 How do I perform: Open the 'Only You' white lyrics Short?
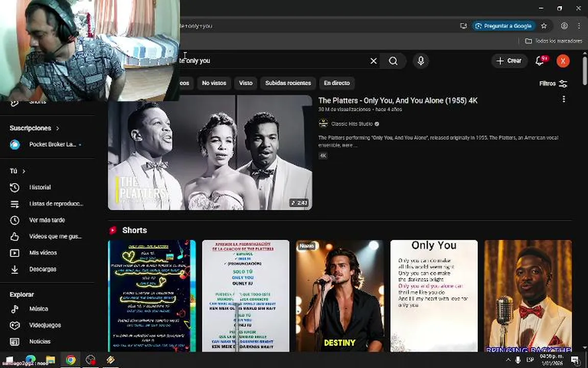[x=434, y=296]
